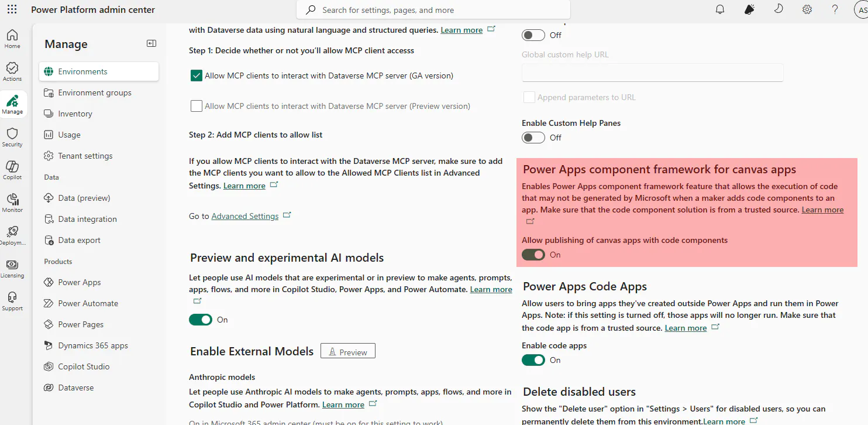Collapse the Manage navigation panel

pyautogui.click(x=151, y=43)
